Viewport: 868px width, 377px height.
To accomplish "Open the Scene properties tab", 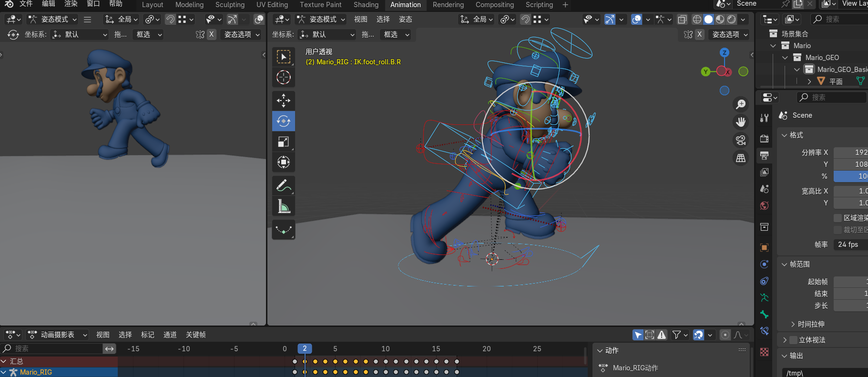I will pos(765,189).
